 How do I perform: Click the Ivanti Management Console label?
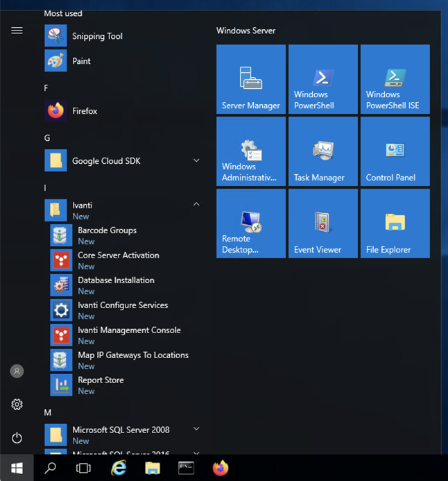pyautogui.click(x=129, y=330)
